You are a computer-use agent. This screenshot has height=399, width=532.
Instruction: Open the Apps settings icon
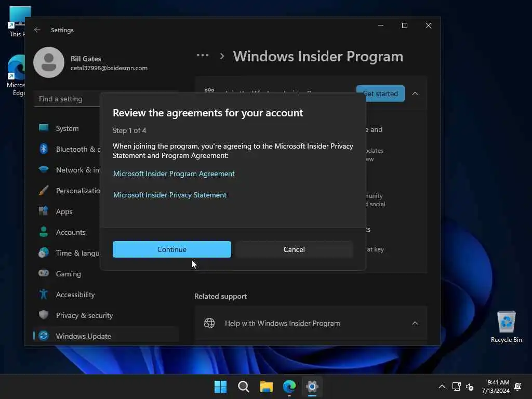[x=44, y=211]
